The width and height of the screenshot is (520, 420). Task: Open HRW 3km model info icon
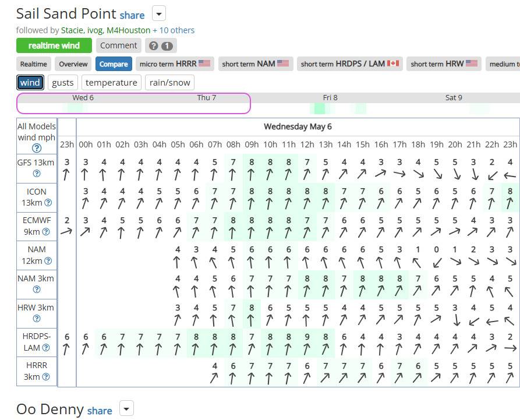[x=37, y=319]
